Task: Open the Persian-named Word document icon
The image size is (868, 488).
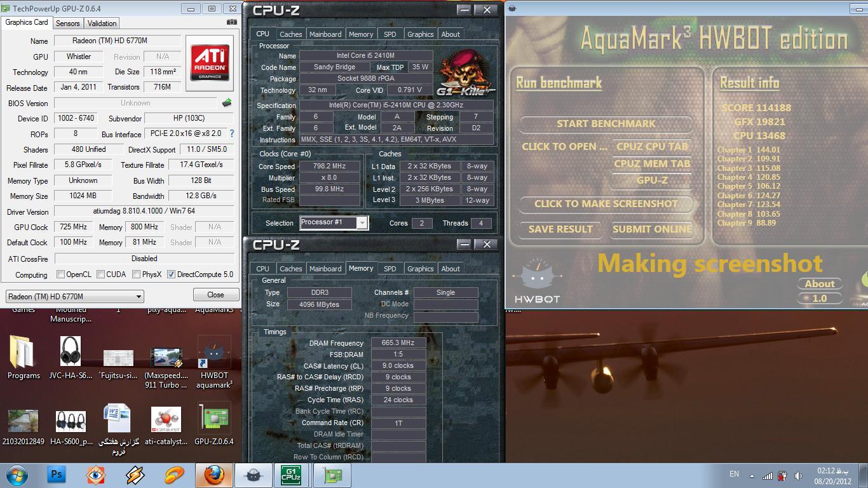Action: tap(118, 430)
